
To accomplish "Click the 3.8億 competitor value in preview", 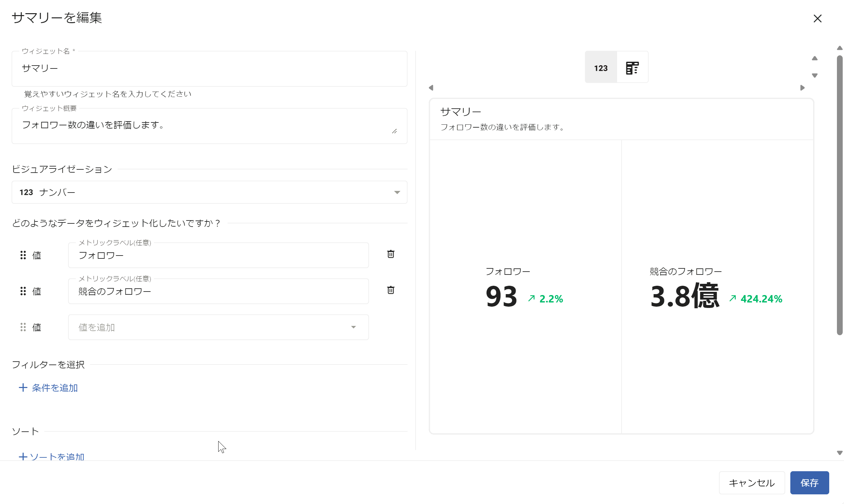I will point(685,296).
